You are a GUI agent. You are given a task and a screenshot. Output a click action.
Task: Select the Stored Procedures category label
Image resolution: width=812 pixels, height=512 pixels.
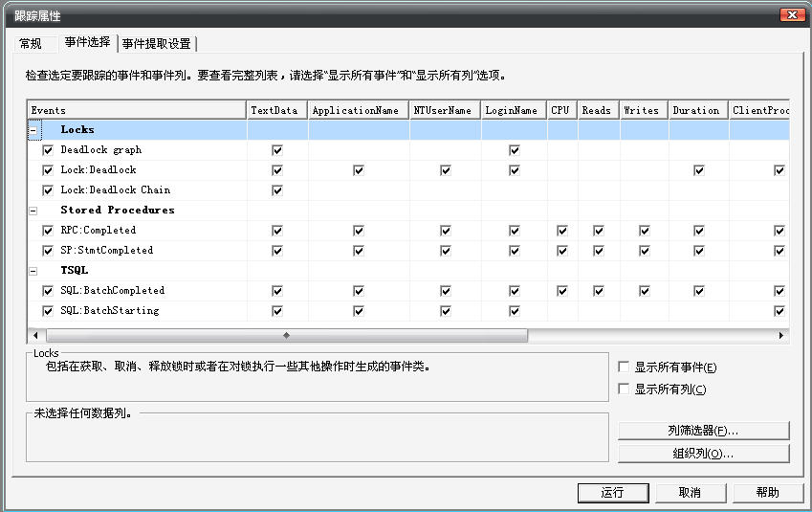[118, 210]
